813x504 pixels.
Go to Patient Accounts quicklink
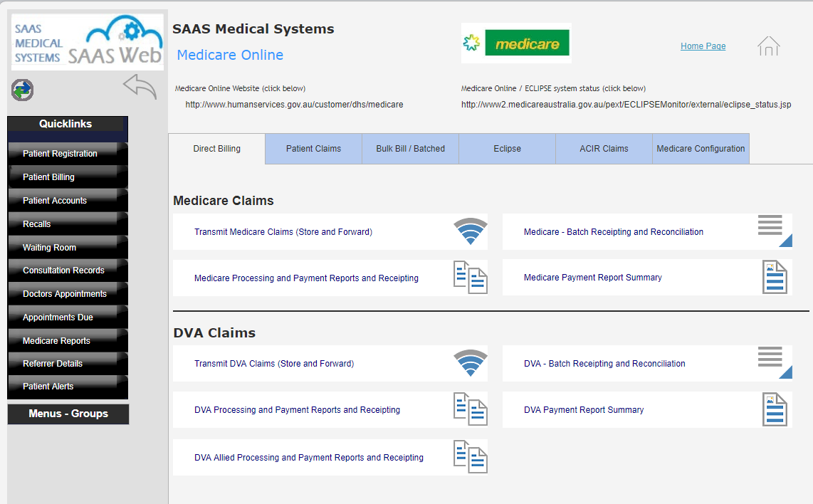[x=68, y=200]
